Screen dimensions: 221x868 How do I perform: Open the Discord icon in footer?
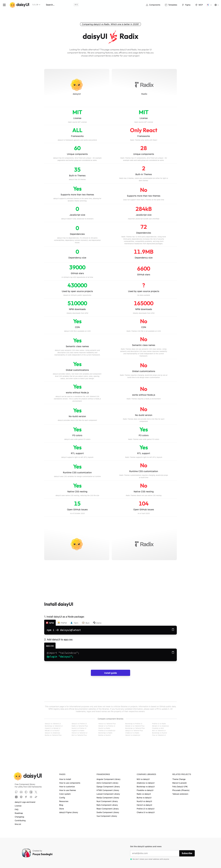[x=21, y=792]
